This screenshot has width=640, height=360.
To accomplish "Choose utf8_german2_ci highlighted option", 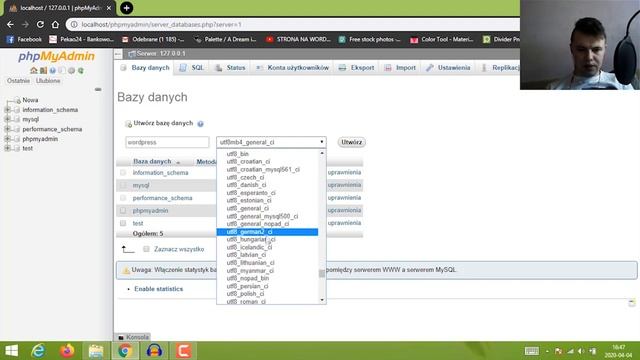I will point(267,232).
